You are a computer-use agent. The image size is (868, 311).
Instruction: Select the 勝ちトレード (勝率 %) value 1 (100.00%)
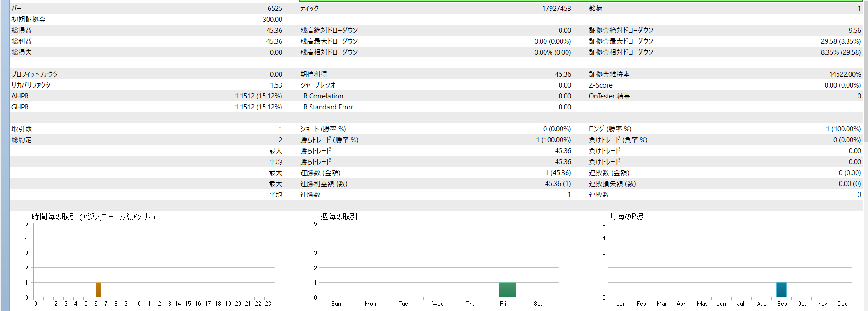553,140
